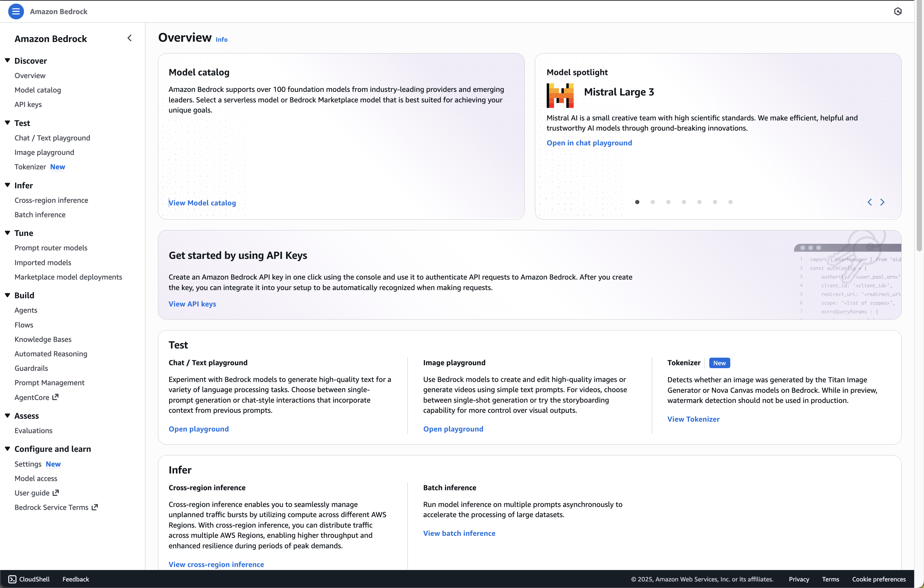Open Overview in the sidebar
The height and width of the screenshot is (588, 924).
coord(30,75)
